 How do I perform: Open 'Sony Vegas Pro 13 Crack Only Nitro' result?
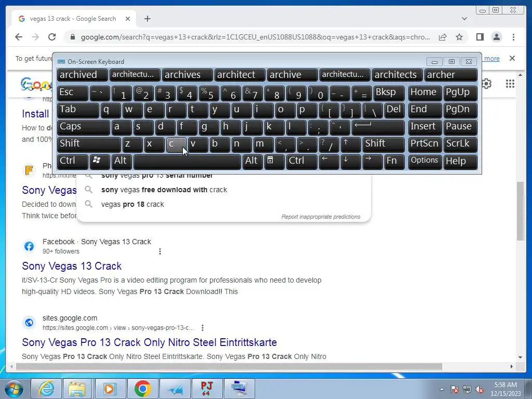pos(149,342)
